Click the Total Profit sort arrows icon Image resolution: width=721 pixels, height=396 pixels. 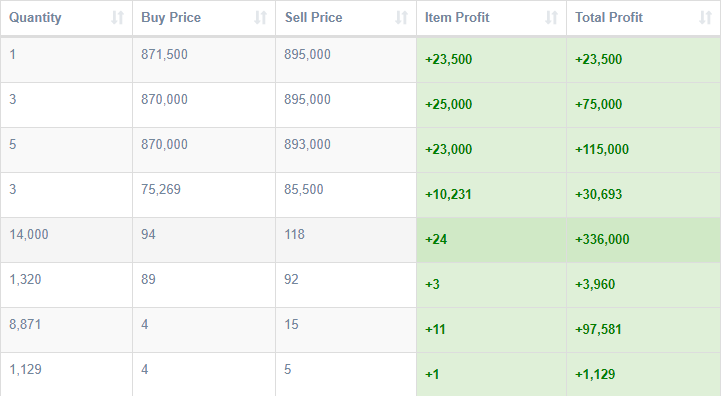[706, 17]
